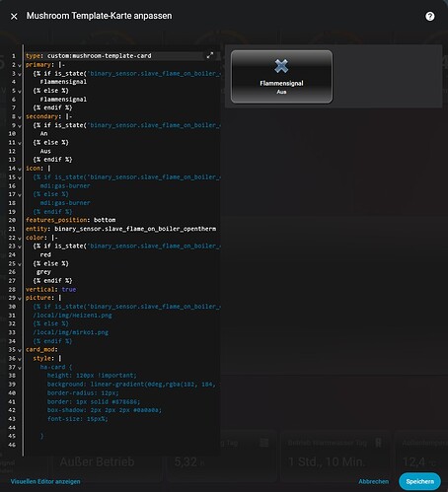Collapse the fold arrow on line 22 color
Viewport: 448px width, 492px height.
click(x=20, y=239)
